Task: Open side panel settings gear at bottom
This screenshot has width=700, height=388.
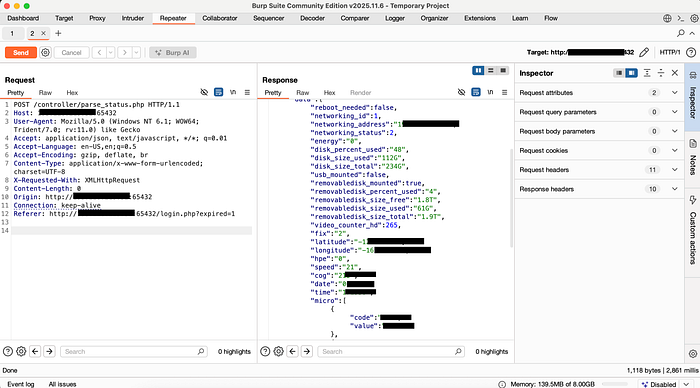Action: (692, 354)
